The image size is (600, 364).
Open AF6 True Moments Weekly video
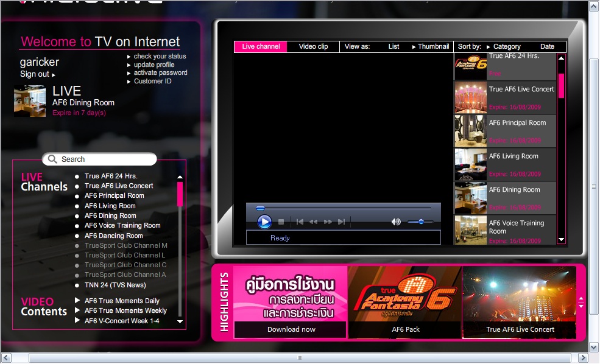[x=125, y=311]
